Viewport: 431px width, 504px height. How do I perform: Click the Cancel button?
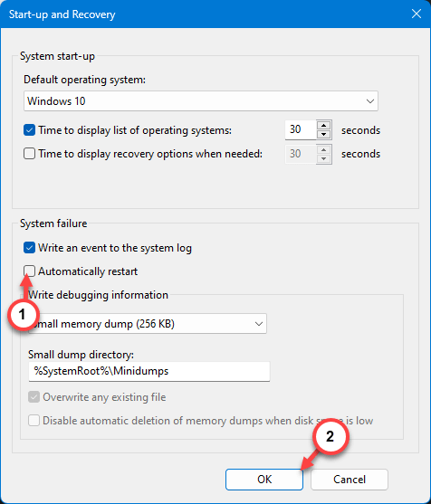[350, 480]
